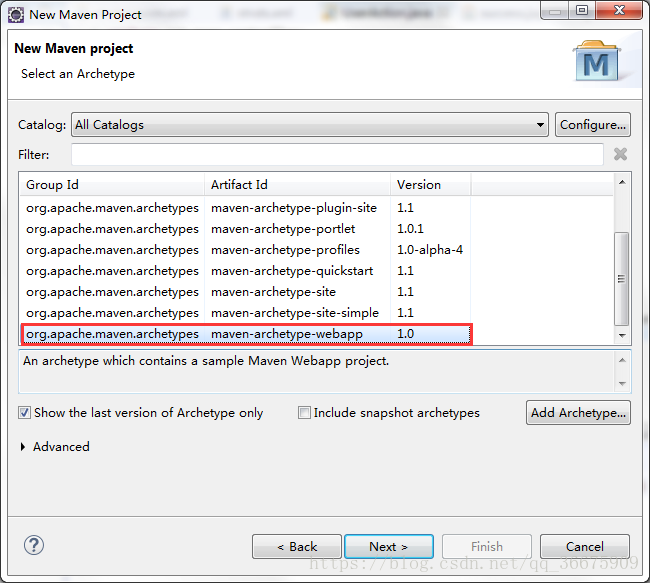Select the maven-archetype-site row

246,292
